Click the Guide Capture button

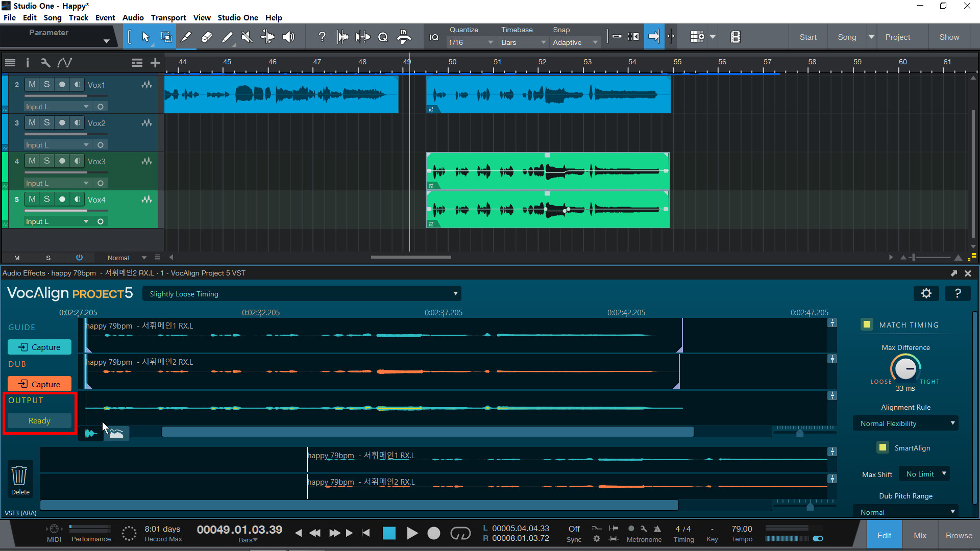pyautogui.click(x=39, y=347)
